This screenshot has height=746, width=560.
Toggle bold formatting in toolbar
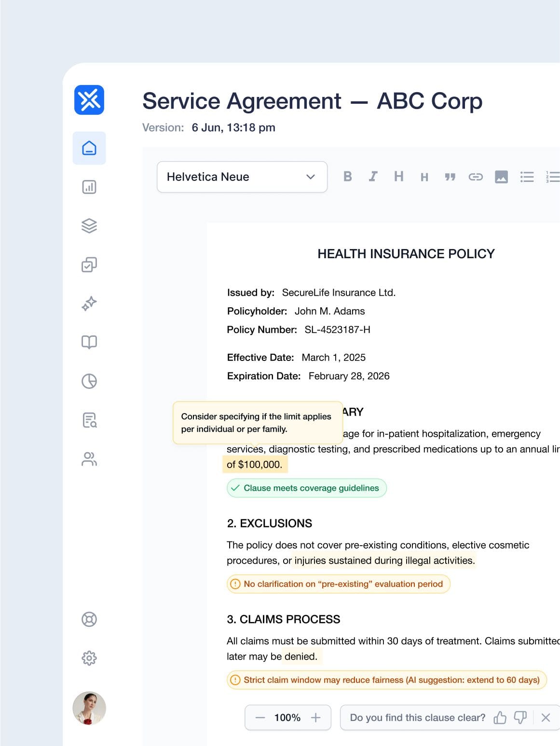coord(347,177)
